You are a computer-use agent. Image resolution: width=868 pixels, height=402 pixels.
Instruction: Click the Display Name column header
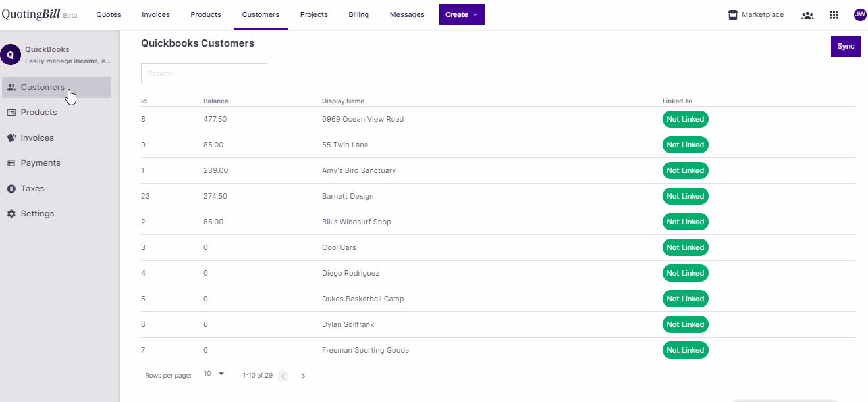click(343, 101)
